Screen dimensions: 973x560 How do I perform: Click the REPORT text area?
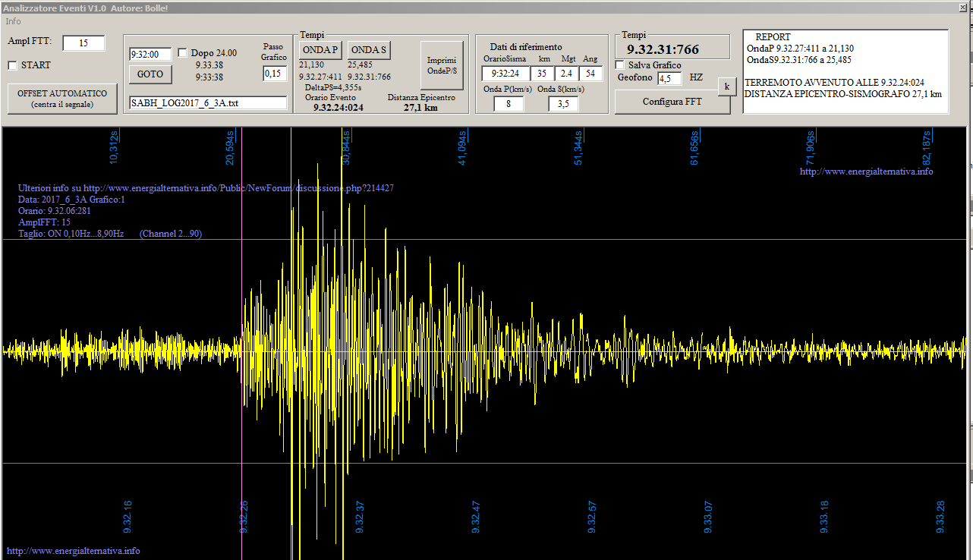[845, 71]
